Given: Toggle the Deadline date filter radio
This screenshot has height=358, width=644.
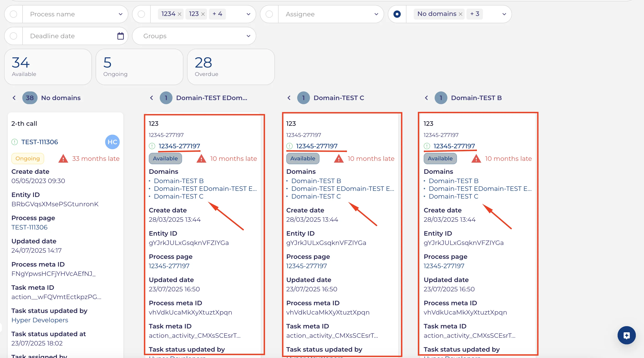Looking at the screenshot, I should click(x=13, y=36).
